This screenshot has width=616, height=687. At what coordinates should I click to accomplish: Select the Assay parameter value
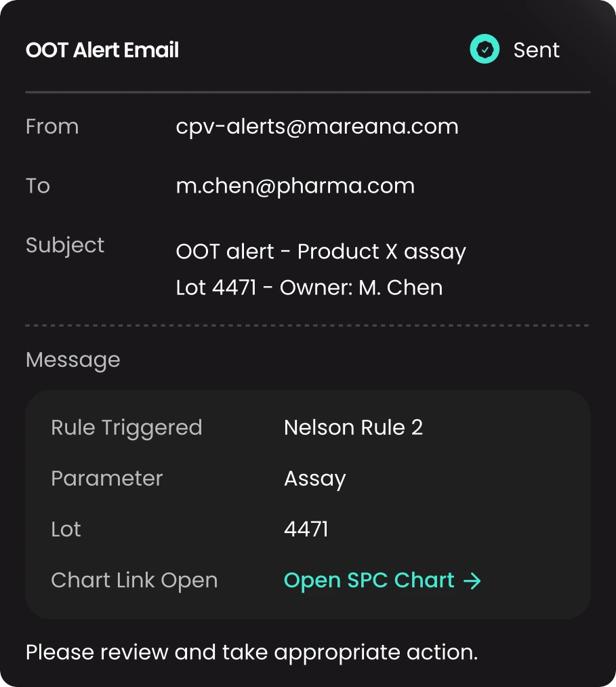coord(315,479)
